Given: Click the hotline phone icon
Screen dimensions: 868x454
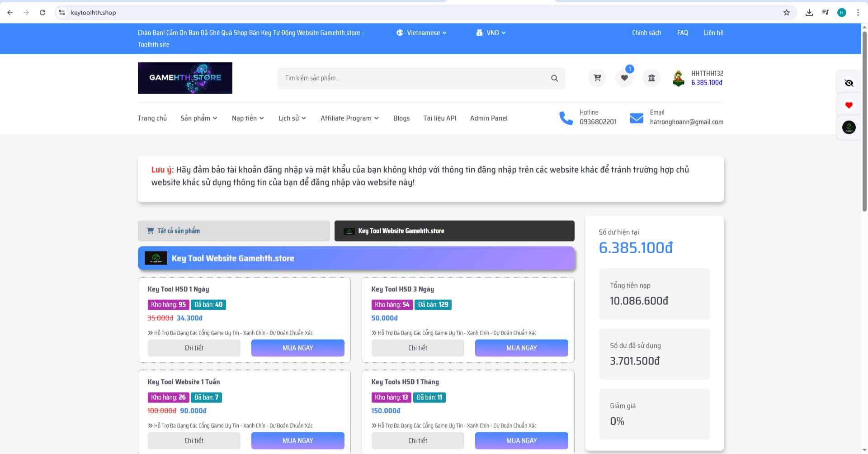Looking at the screenshot, I should point(566,118).
